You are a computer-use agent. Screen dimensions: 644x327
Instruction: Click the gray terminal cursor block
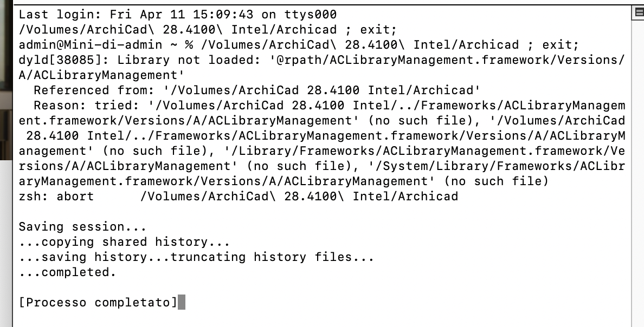pos(182,303)
